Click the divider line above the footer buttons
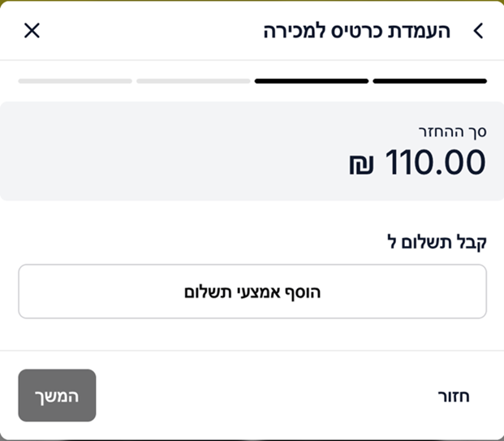Viewport: 504px width, 441px height. [252, 351]
